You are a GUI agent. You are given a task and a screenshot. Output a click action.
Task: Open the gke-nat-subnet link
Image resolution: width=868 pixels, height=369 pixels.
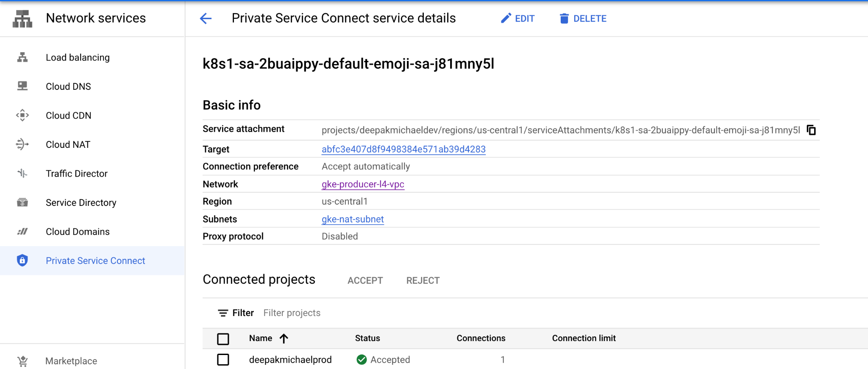(353, 219)
